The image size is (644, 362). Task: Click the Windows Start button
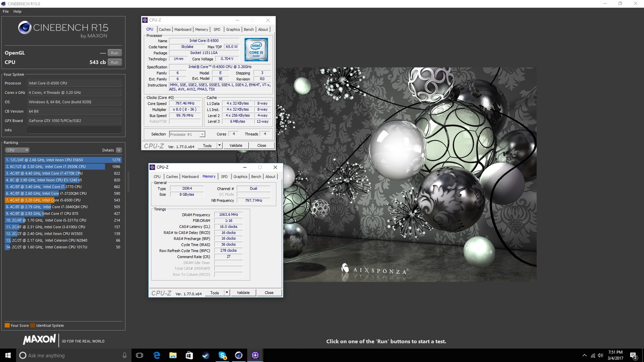click(8, 355)
